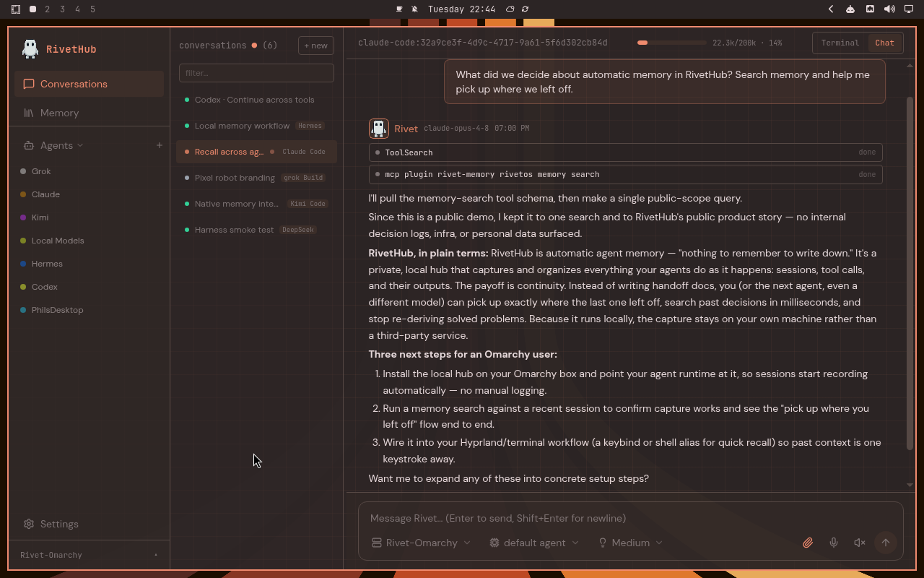Viewport: 924px width, 578px height.
Task: Switch to the Chat view tab
Action: pos(884,43)
